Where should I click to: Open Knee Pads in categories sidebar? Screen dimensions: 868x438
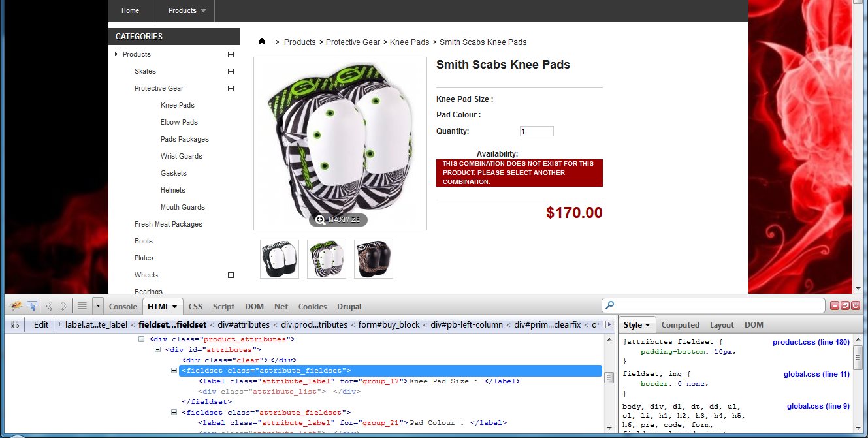pos(178,105)
